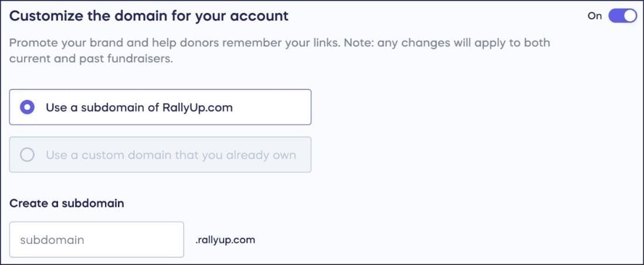Image resolution: width=644 pixels, height=265 pixels.
Task: Click the "Create a subdomain" label
Action: [x=67, y=203]
